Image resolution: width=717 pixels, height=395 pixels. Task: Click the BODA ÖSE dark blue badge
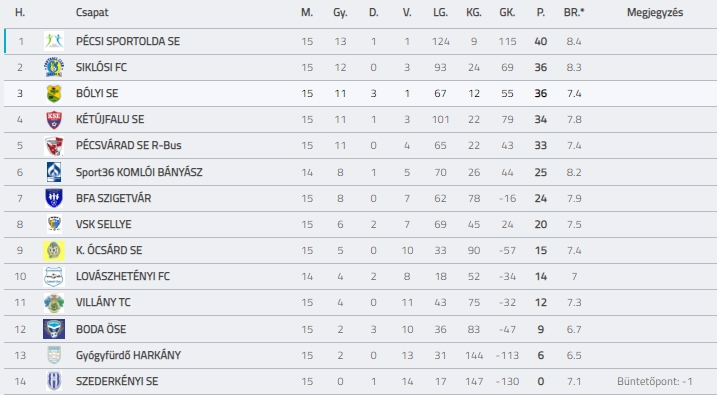[54, 329]
